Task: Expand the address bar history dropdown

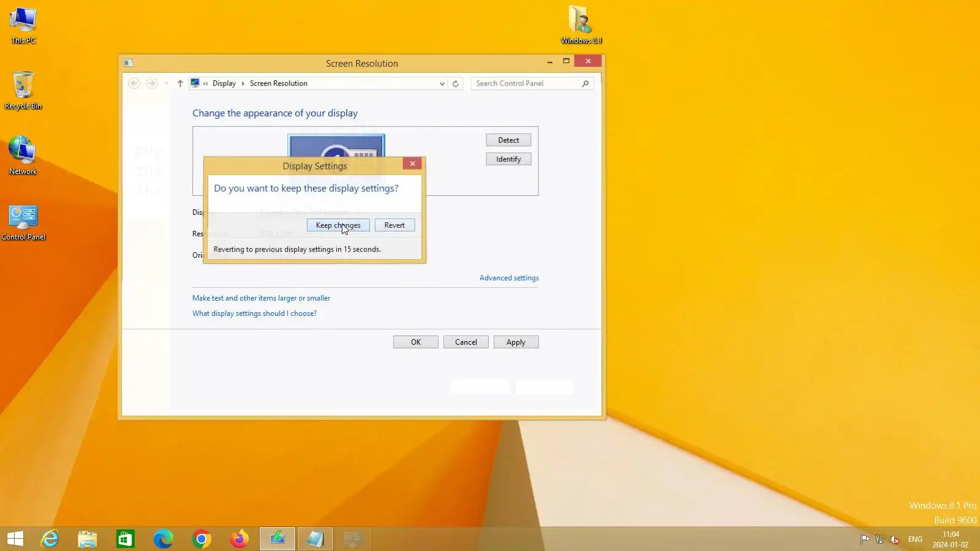Action: point(442,84)
